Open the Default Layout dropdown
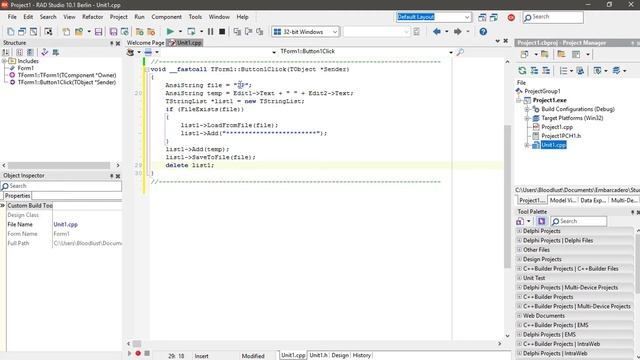Screen dimensions: 640x360 pyautogui.click(x=467, y=17)
